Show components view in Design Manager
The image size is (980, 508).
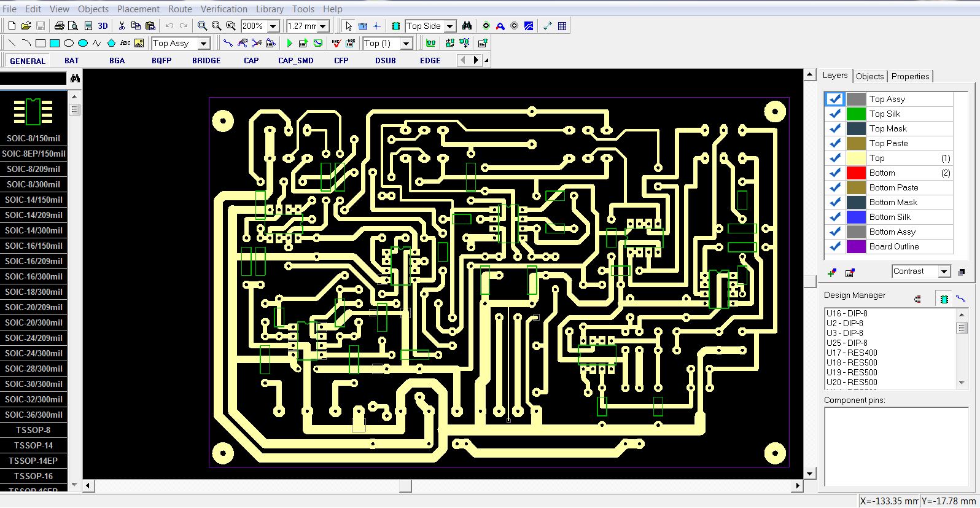944,299
